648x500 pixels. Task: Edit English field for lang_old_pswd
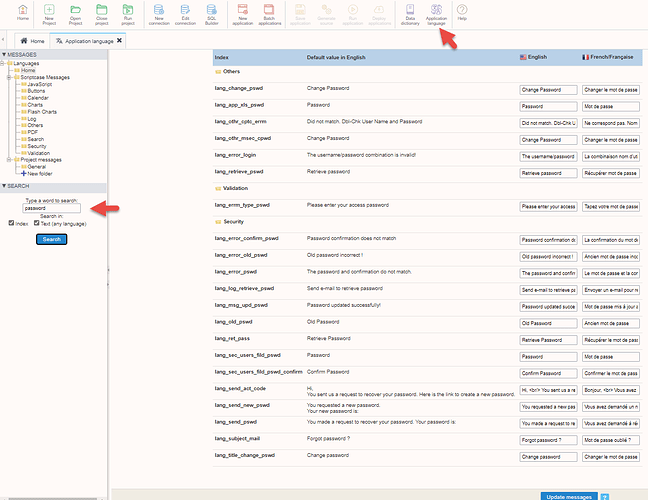tap(548, 324)
